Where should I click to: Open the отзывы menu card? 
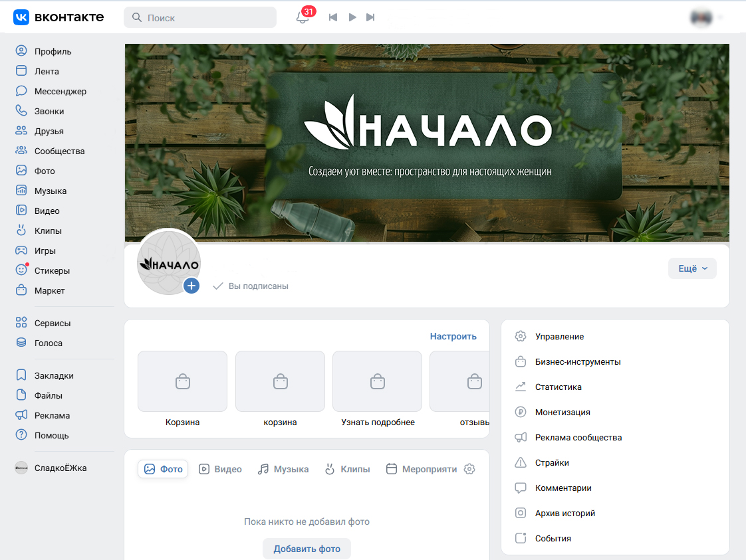point(459,389)
